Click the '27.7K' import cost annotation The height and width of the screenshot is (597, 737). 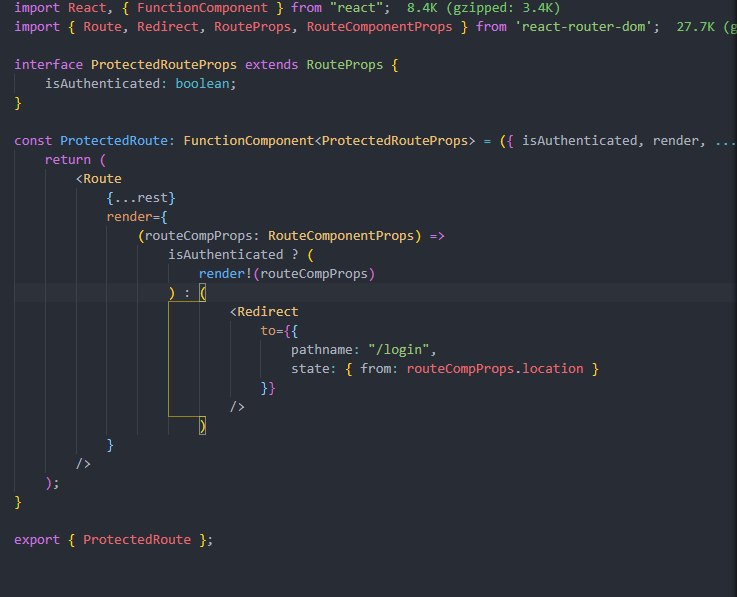[696, 27]
